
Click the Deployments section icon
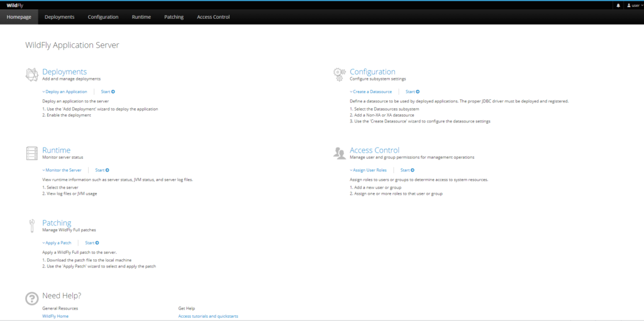(31, 74)
